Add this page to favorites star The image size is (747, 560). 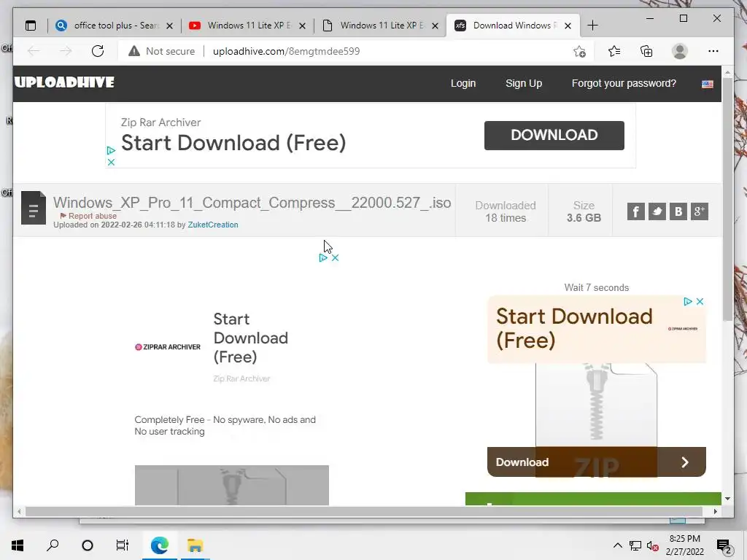580,52
